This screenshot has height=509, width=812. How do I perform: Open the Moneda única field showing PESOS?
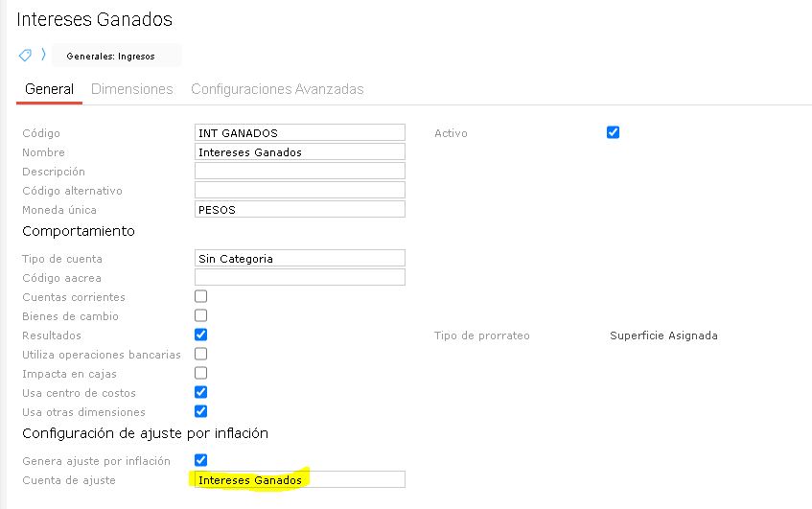(x=299, y=209)
